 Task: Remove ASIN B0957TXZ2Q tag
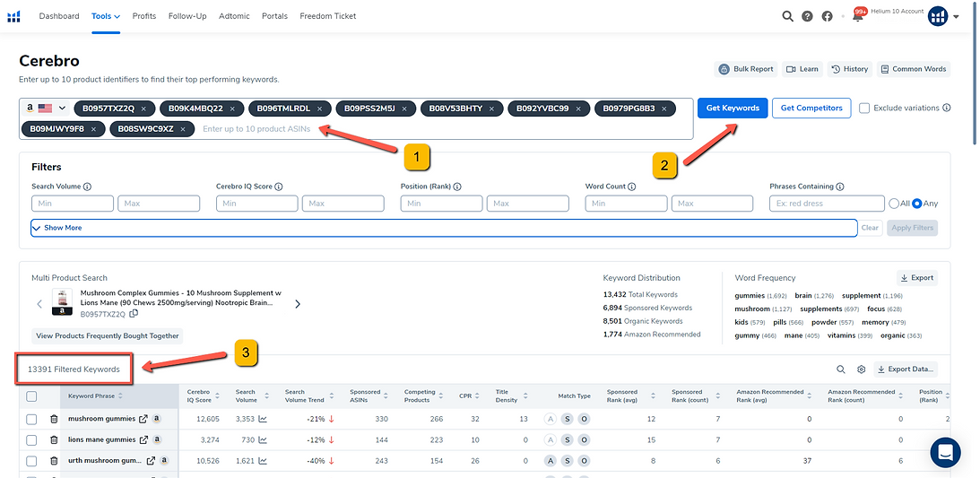(143, 109)
